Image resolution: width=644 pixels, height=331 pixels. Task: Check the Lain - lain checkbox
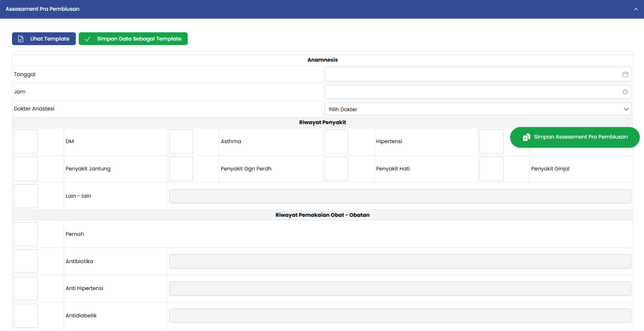(x=26, y=196)
